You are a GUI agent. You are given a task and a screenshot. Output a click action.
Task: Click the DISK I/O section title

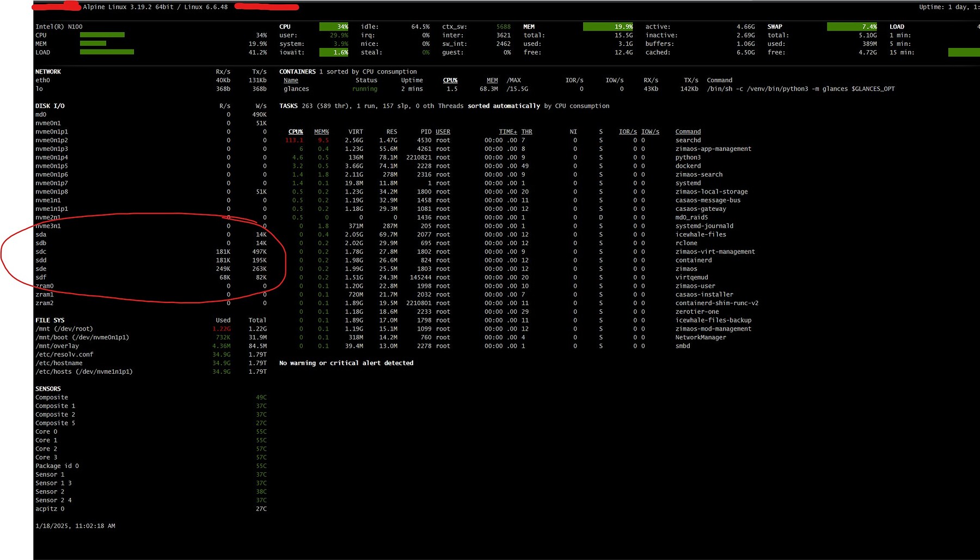(x=50, y=106)
